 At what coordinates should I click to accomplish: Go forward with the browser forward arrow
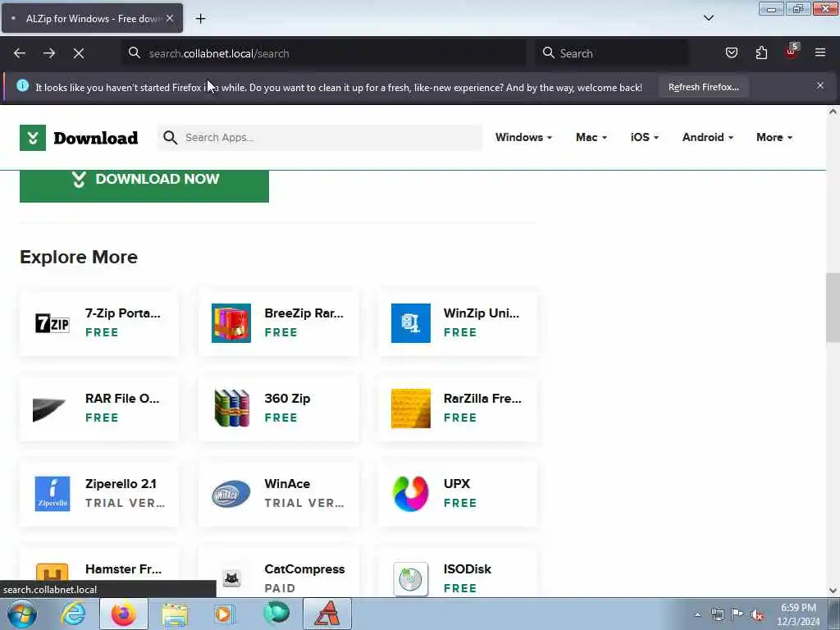49,53
